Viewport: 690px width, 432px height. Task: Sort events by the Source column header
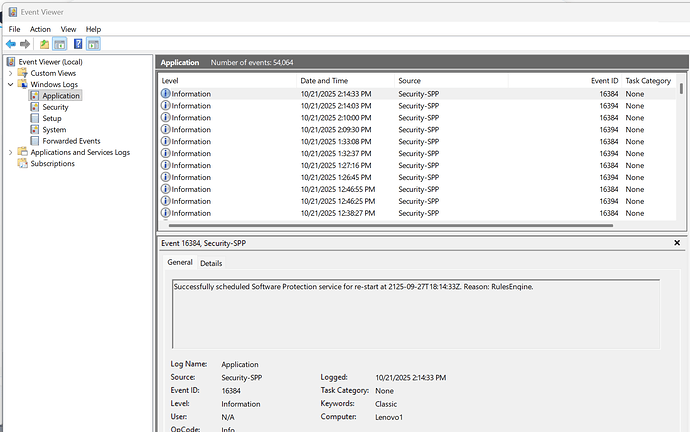[x=451, y=81]
